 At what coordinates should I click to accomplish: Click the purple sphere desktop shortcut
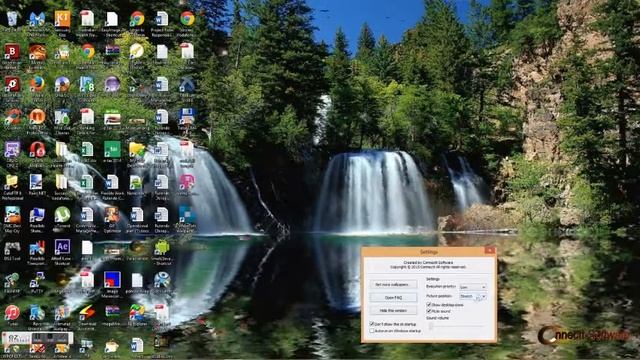click(112, 84)
